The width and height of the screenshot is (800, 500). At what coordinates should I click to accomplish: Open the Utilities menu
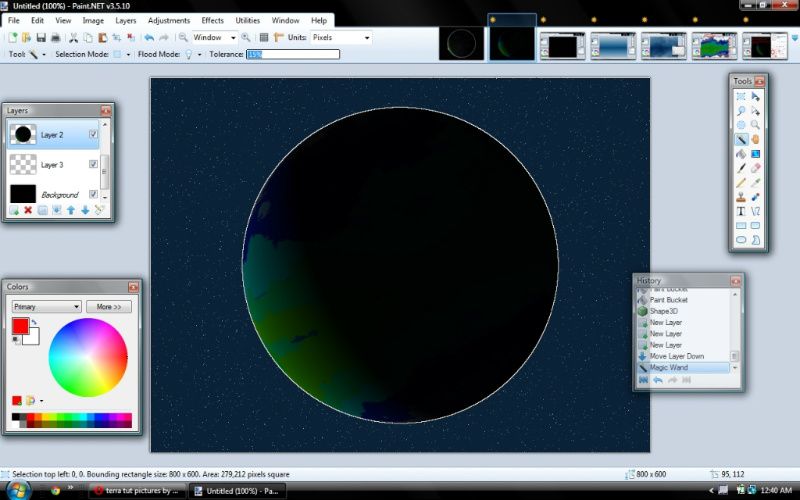click(247, 20)
